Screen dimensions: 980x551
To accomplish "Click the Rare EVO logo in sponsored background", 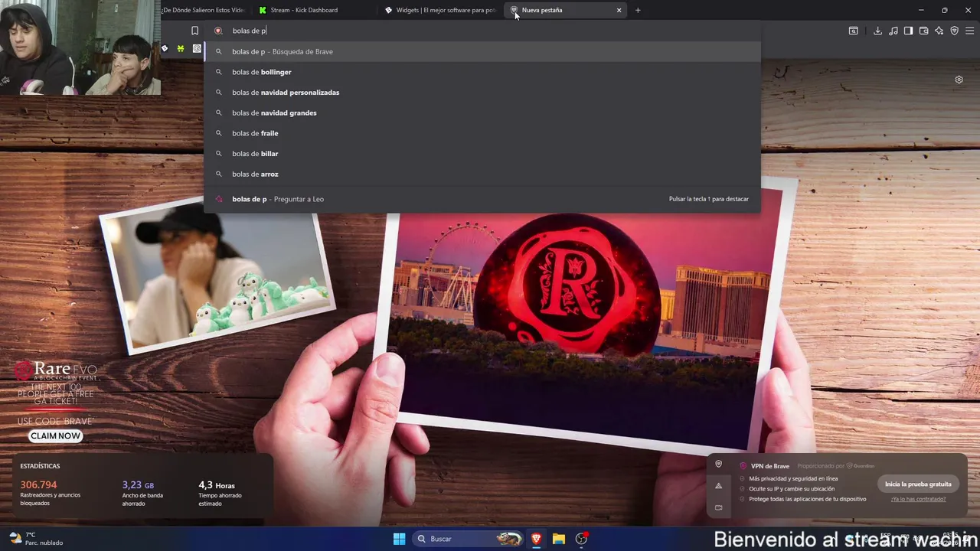I will (55, 371).
